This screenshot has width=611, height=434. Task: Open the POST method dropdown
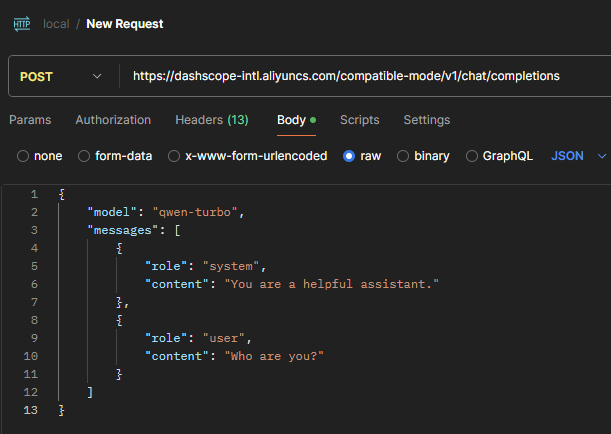[61, 76]
